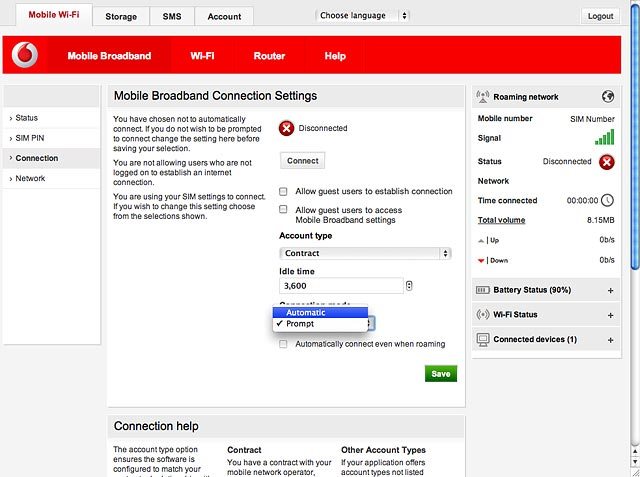
Task: Click the red Disconnected icon in the Status row
Action: (607, 162)
